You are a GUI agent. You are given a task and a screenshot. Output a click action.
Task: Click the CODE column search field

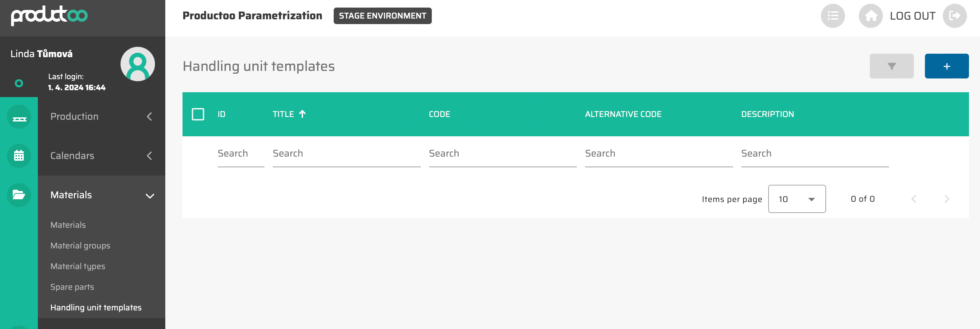point(502,154)
